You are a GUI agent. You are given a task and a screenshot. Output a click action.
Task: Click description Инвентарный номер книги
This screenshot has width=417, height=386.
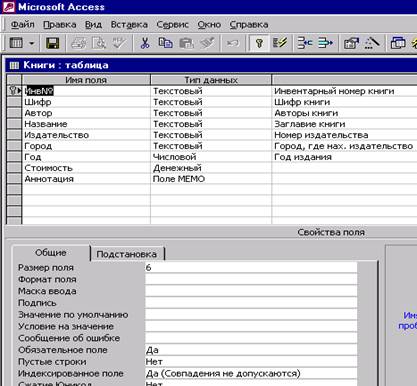334,91
